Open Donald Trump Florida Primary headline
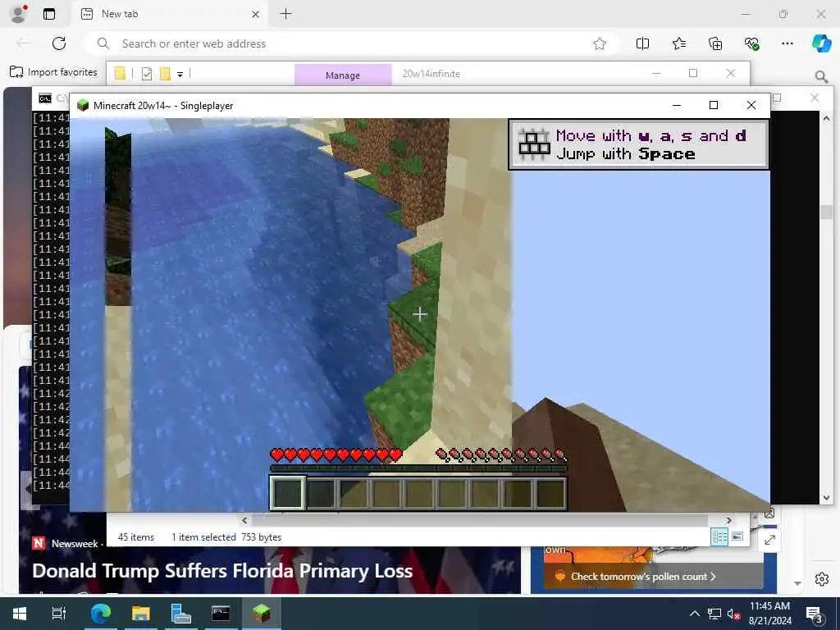Screen dimensions: 840x630 (222, 571)
